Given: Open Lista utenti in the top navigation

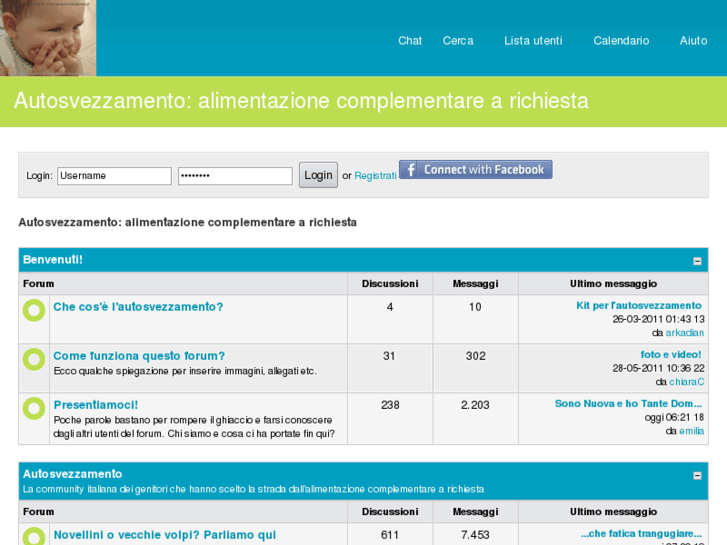Looking at the screenshot, I should (533, 41).
